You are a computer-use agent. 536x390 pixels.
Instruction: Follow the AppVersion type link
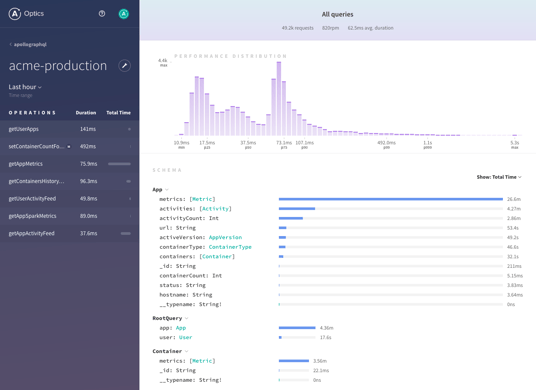coord(225,238)
